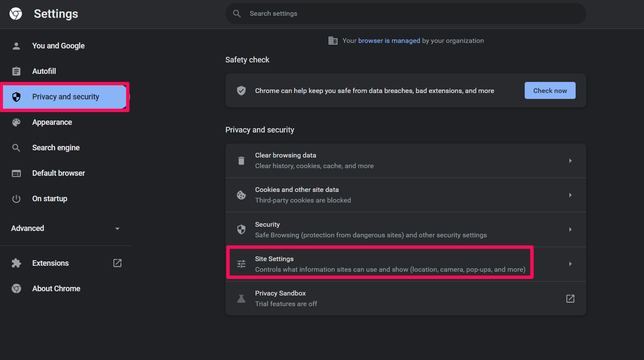Click the cookie icon beside Cookies and other site data

click(241, 195)
